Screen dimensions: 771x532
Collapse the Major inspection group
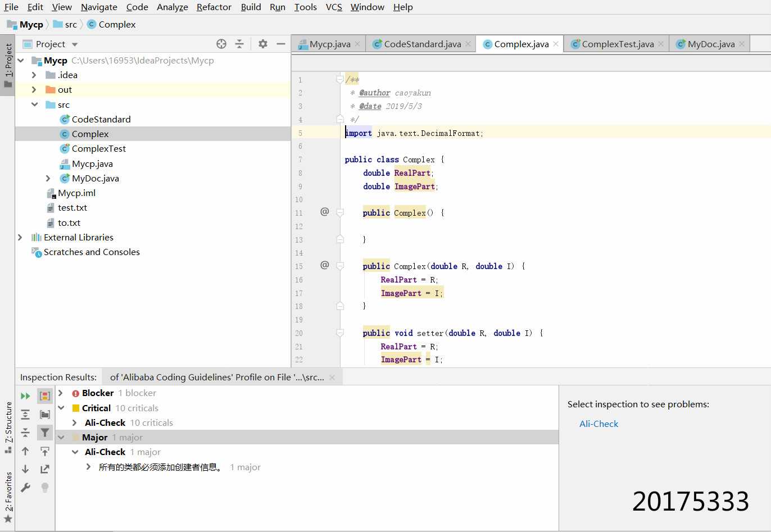click(x=61, y=437)
